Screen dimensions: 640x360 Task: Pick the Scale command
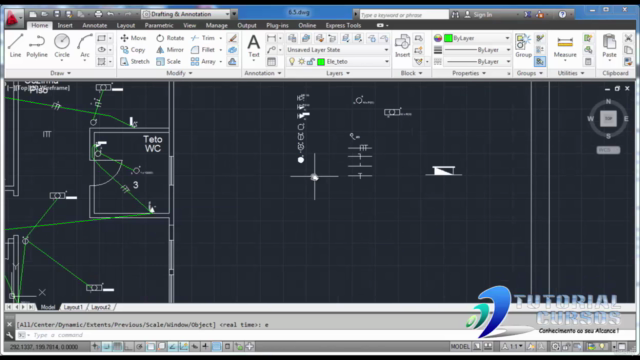click(169, 62)
